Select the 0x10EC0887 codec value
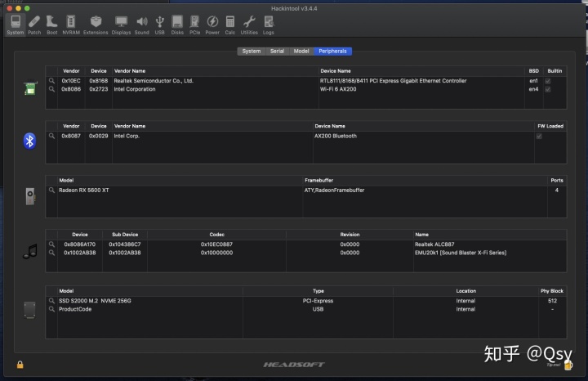The height and width of the screenshot is (381, 588). [216, 244]
